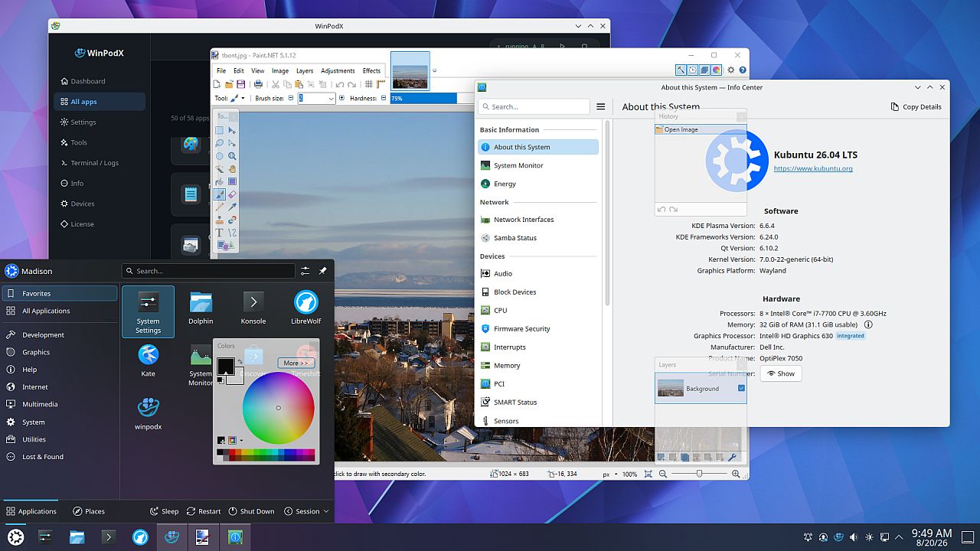980x551 pixels.
Task: Click More >> in Colors window
Action: pyautogui.click(x=296, y=363)
